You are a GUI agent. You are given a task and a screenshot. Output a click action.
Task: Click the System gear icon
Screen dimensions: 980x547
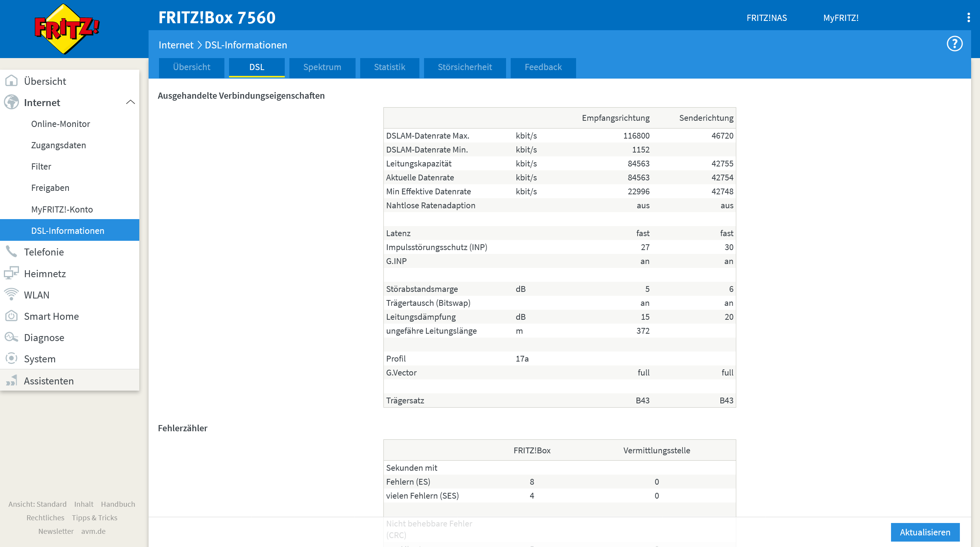(x=11, y=358)
